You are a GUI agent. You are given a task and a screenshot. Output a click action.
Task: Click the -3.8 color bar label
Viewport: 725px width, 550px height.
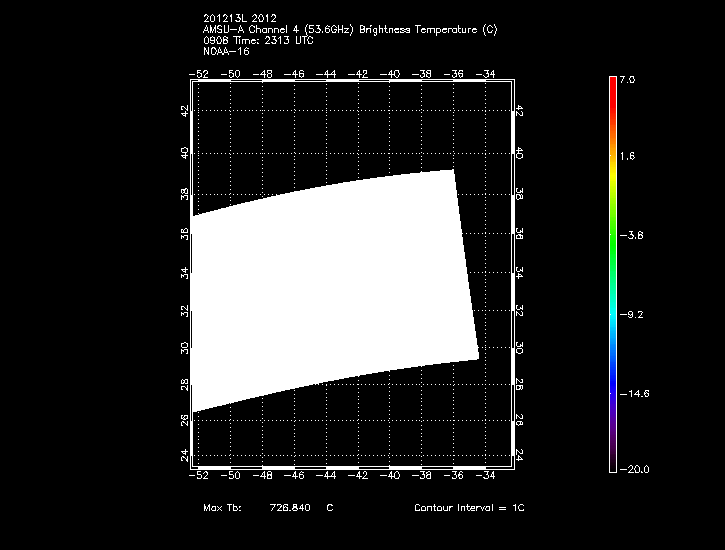tap(634, 236)
